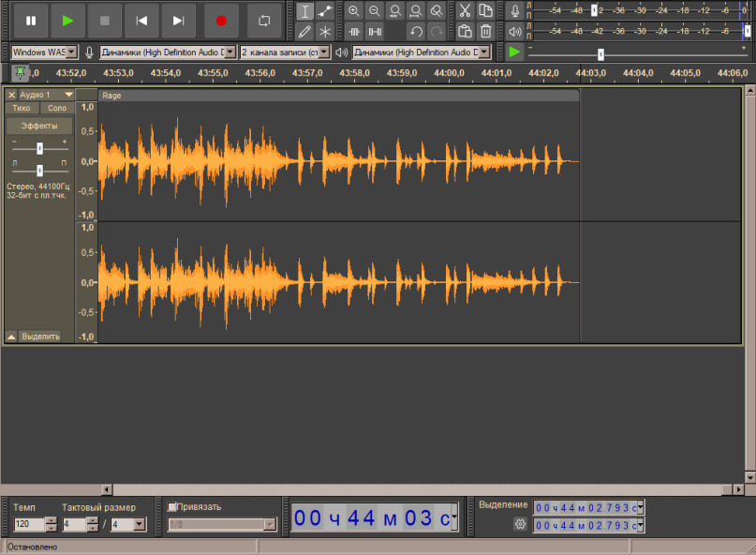Click the Trash delete icon in edit toolbar
The width and height of the screenshot is (756, 555).
tap(485, 31)
